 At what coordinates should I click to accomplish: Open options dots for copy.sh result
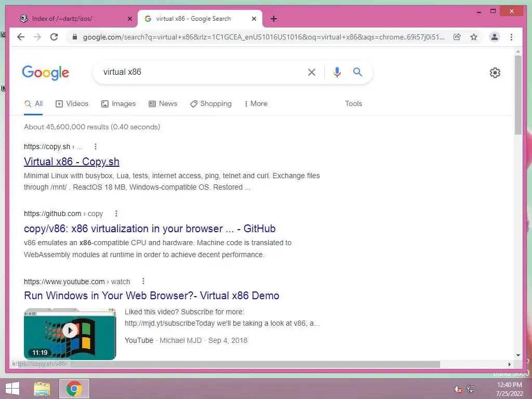click(x=96, y=147)
